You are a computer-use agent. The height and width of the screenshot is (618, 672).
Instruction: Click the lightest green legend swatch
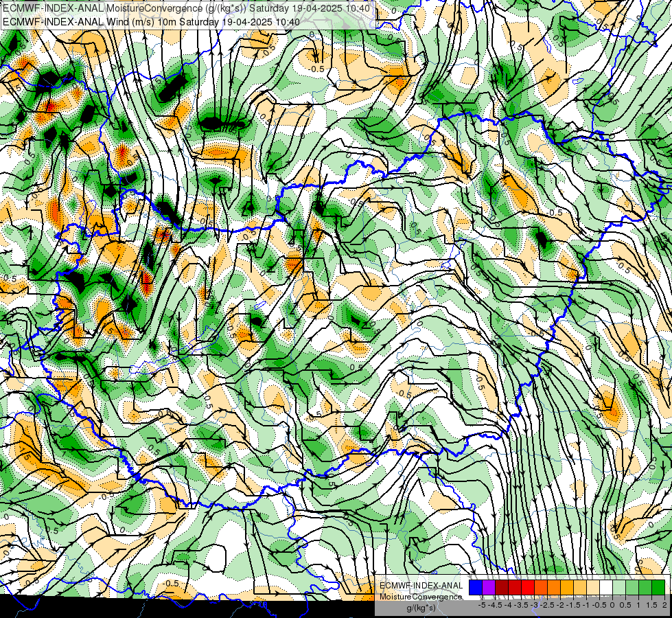[619, 587]
